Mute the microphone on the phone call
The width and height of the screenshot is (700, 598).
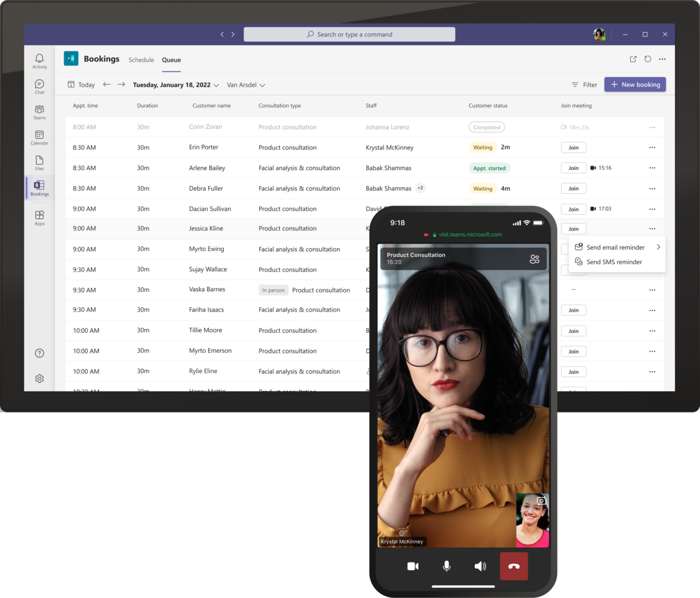(446, 566)
